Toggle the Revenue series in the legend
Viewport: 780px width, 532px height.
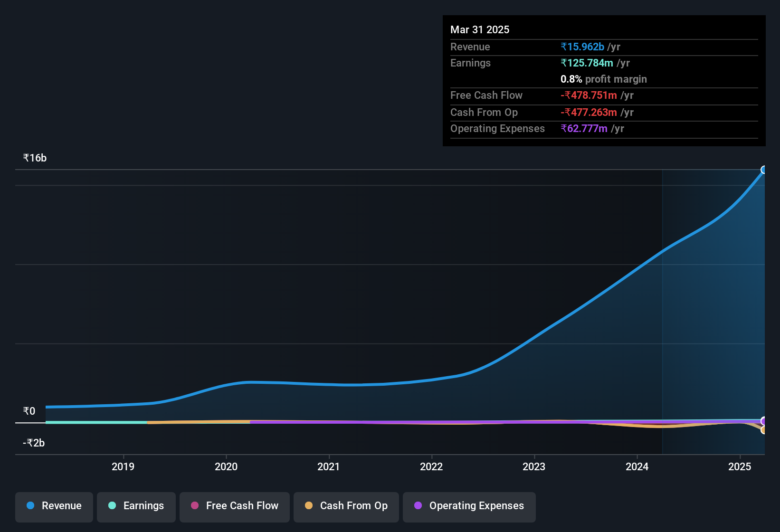[x=54, y=506]
